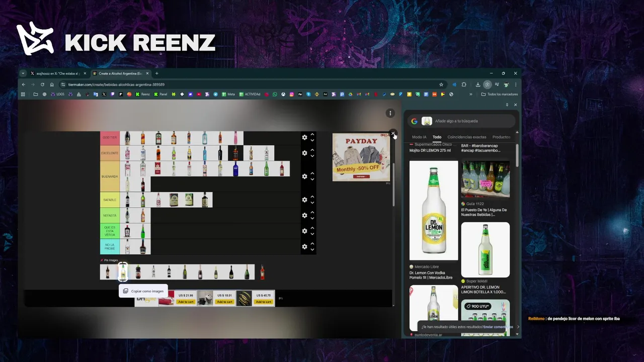Close the PAYDAY ad overlay
The width and height of the screenshot is (644, 362).
pos(393,134)
